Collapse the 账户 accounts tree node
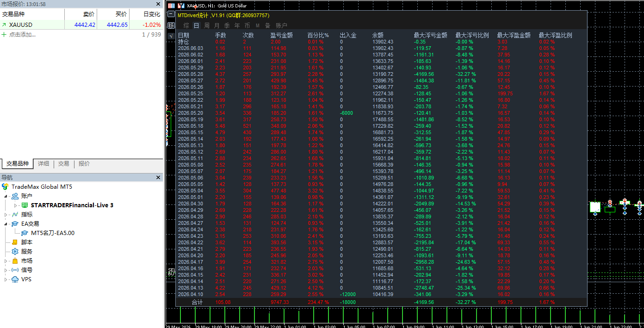 click(x=6, y=196)
